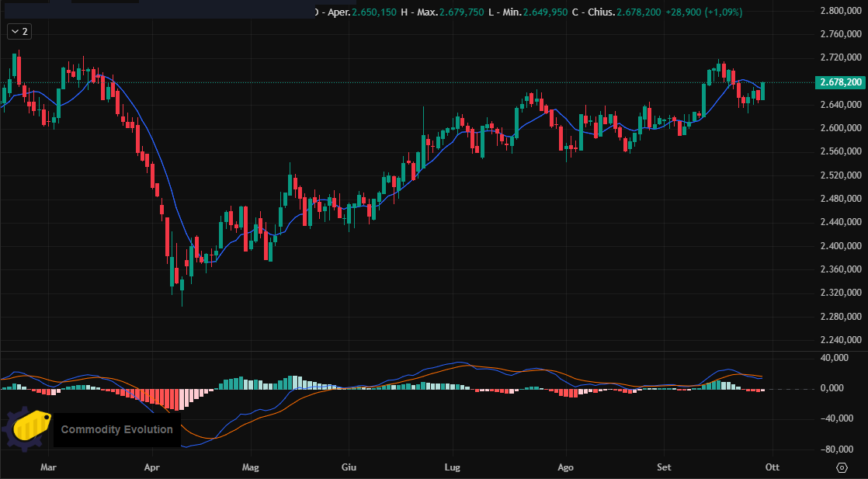The width and height of the screenshot is (868, 479).
Task: Click the current price label 2.678,200
Action: [x=841, y=82]
